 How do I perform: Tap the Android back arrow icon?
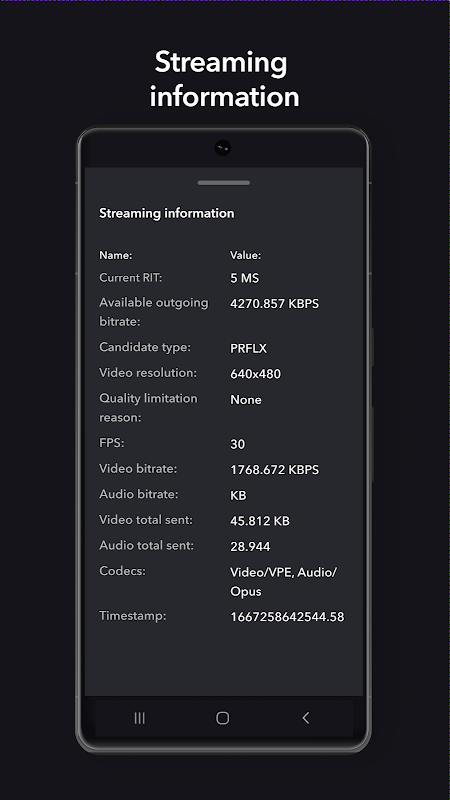(x=306, y=718)
